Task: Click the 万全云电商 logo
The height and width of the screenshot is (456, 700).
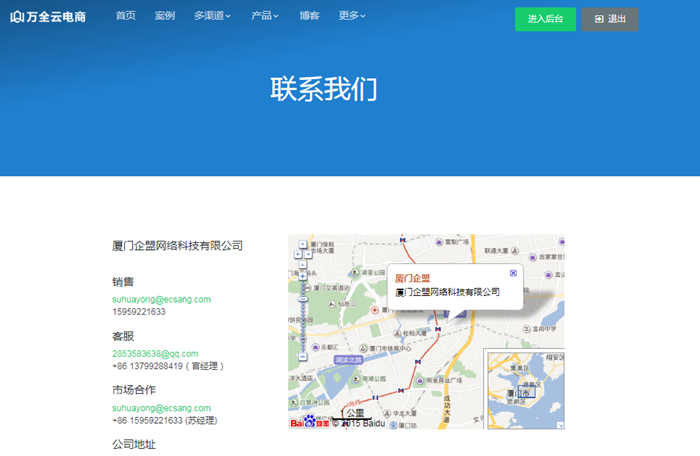Action: click(48, 17)
